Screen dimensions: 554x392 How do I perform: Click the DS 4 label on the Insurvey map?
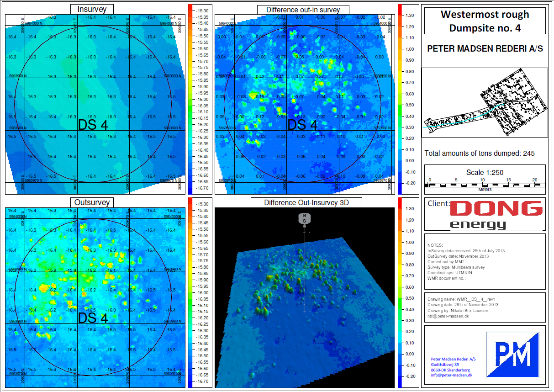[x=93, y=125]
